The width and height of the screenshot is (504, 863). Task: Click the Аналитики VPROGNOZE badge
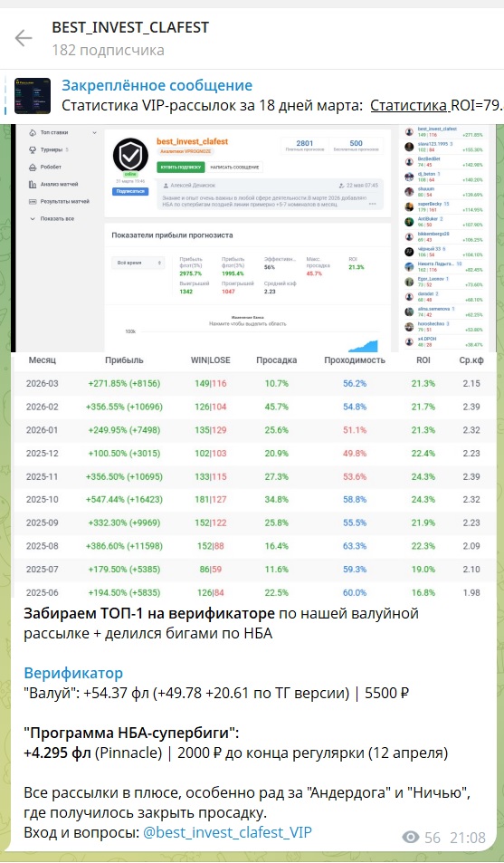point(185,151)
